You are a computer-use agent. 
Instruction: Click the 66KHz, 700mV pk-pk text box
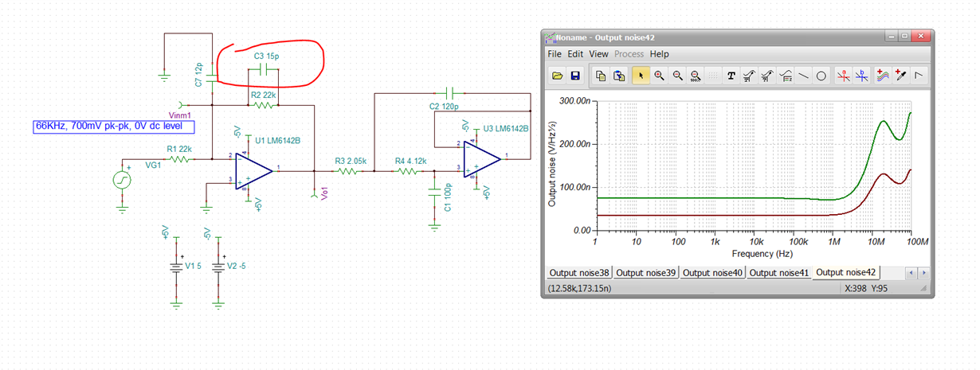click(x=112, y=126)
